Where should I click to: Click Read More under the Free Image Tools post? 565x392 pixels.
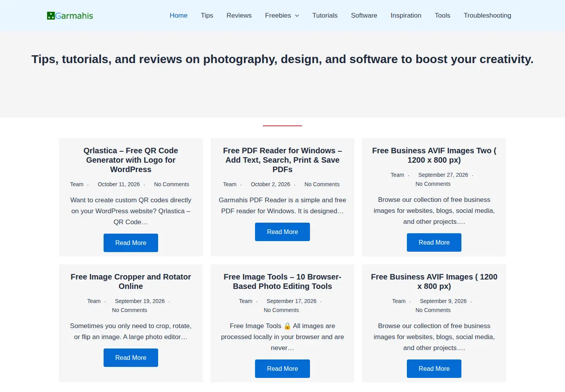click(282, 368)
